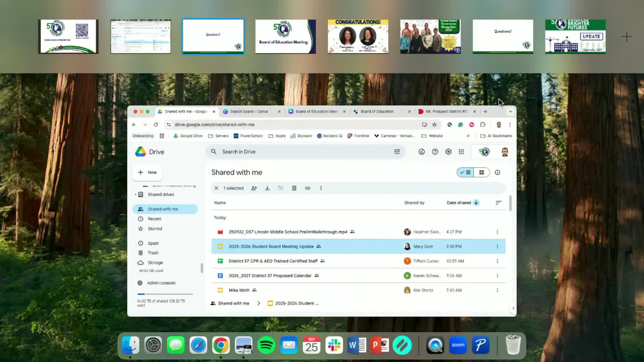
Task: Switch to grid layout view
Action: pyautogui.click(x=482, y=172)
